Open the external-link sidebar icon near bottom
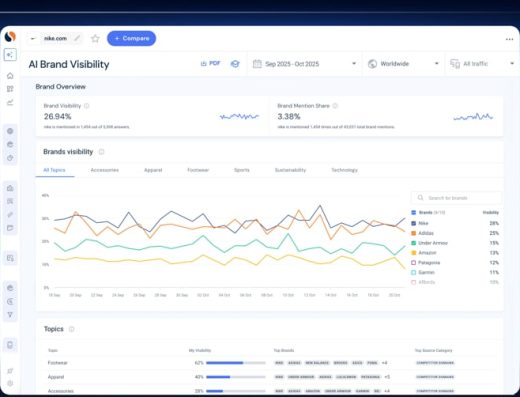 pos(10,371)
